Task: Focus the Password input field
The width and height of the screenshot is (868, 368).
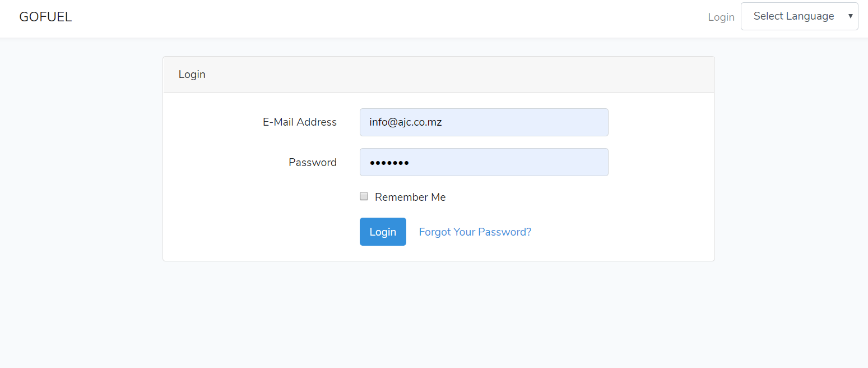Action: tap(484, 162)
